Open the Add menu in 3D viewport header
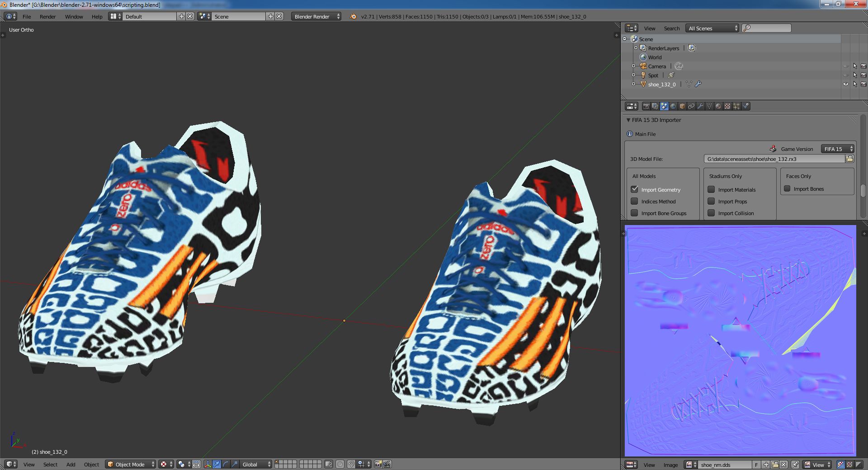Screen dimensions: 868x470 [71, 465]
